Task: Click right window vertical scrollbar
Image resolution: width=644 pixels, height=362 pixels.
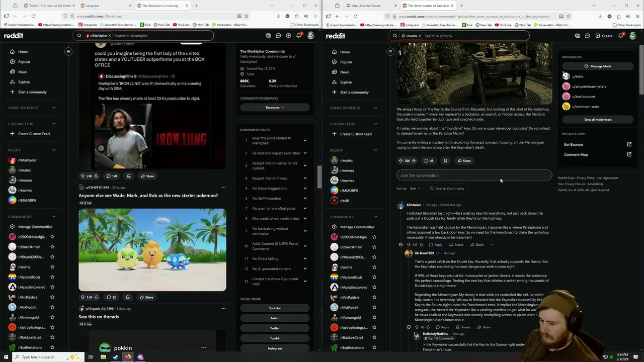Action: [x=641, y=70]
